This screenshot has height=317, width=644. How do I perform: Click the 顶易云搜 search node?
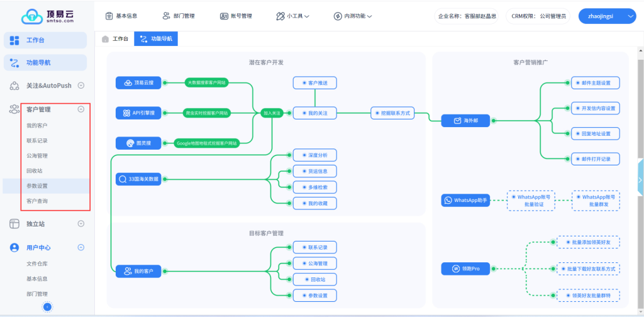(x=138, y=82)
